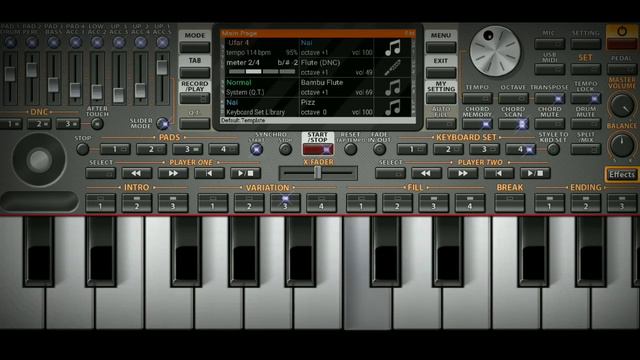Click the TAB button
This screenshot has width=640, height=360.
(x=195, y=73)
